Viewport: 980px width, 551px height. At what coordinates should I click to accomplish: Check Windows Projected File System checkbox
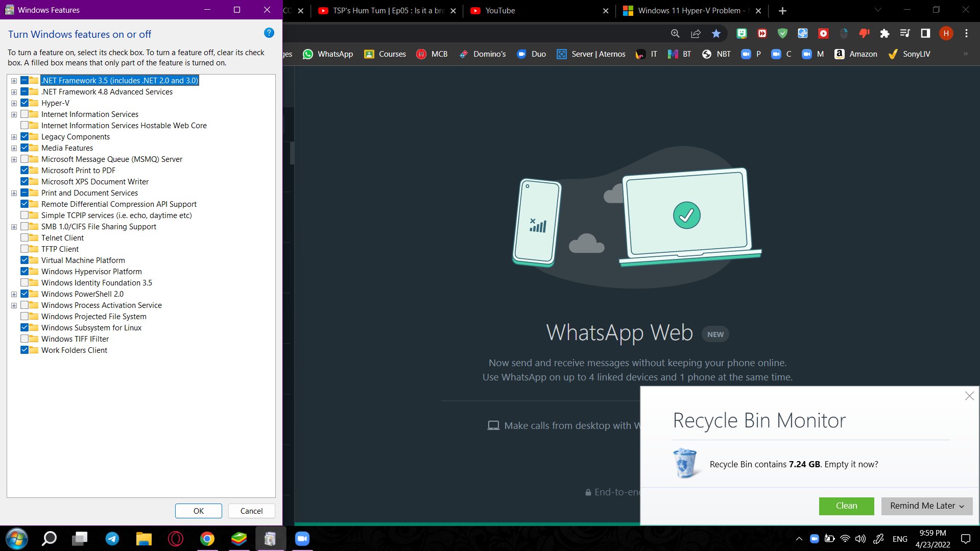pyautogui.click(x=25, y=316)
